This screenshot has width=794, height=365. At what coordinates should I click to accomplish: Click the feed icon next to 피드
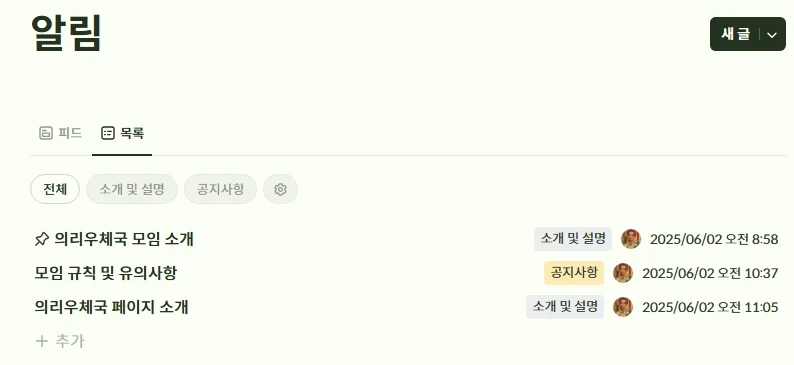click(x=46, y=133)
